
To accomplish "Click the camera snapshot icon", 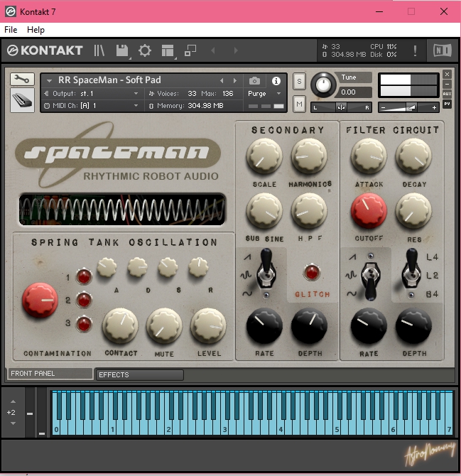I will tap(254, 81).
